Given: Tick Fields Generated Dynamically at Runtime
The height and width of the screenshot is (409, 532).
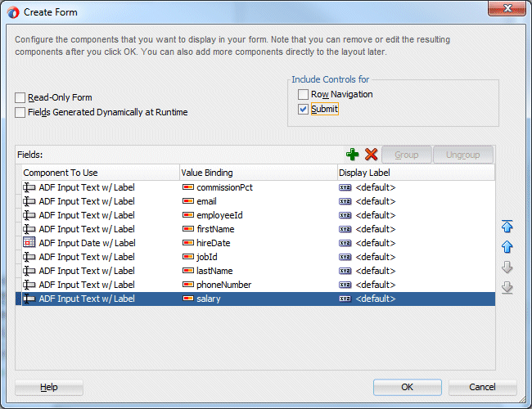Looking at the screenshot, I should pos(20,112).
